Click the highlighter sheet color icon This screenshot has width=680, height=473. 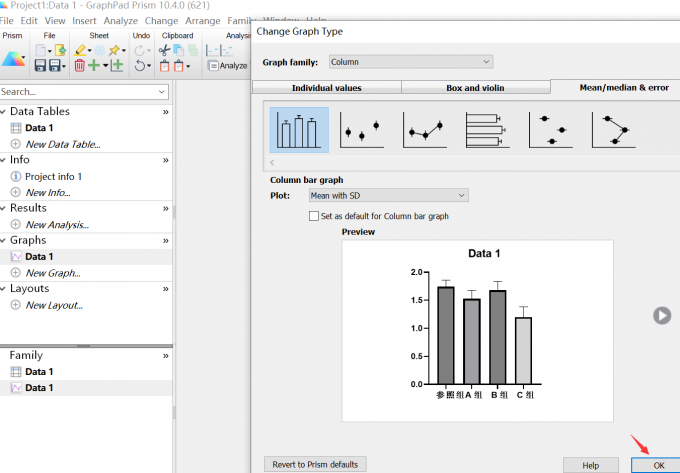[80, 50]
